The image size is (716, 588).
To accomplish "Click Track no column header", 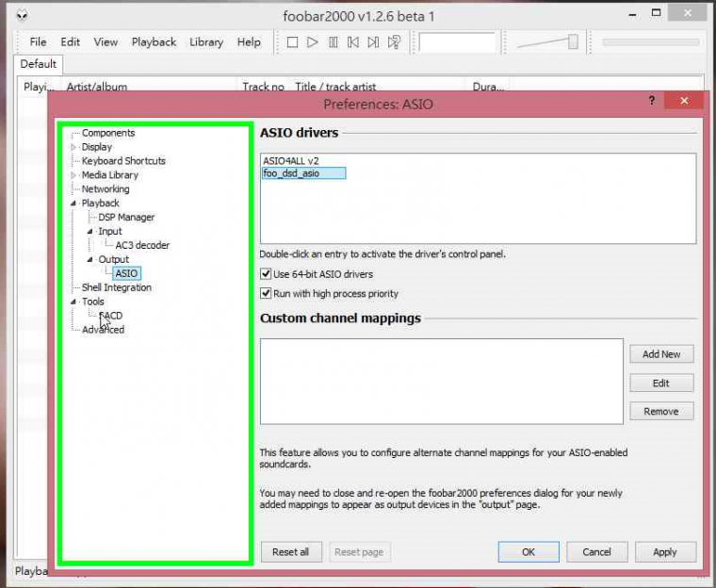I will [x=264, y=86].
